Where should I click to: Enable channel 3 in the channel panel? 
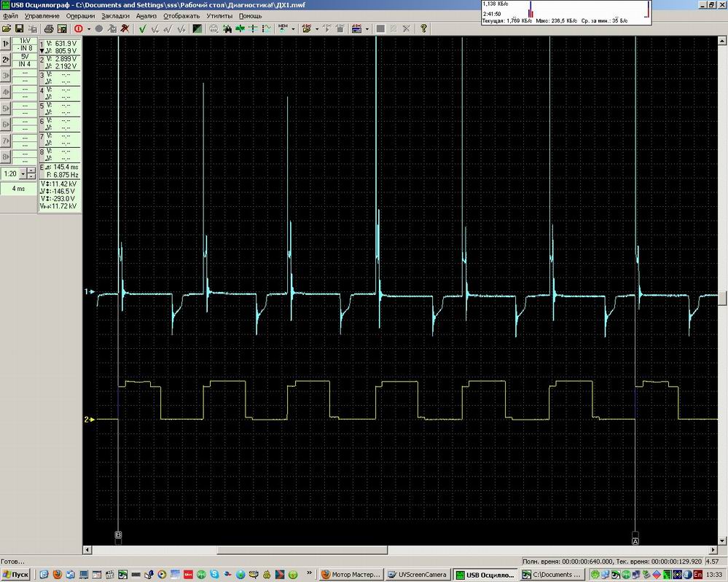[x=6, y=75]
